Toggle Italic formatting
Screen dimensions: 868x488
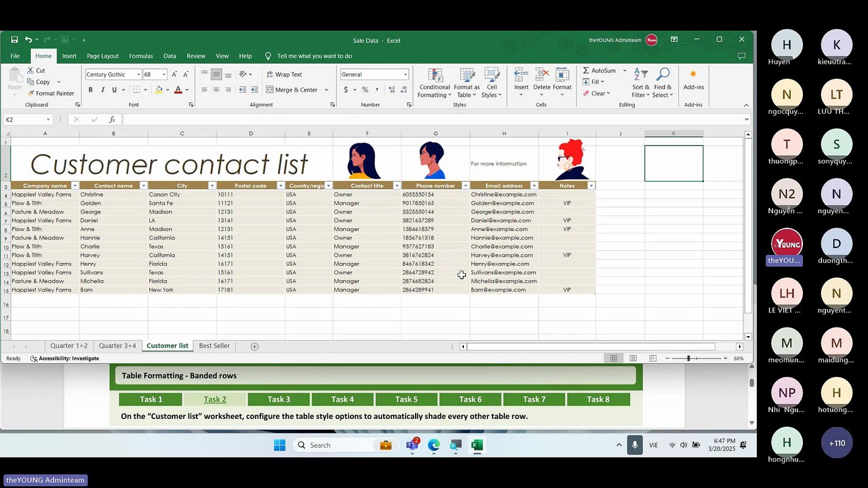pyautogui.click(x=102, y=89)
